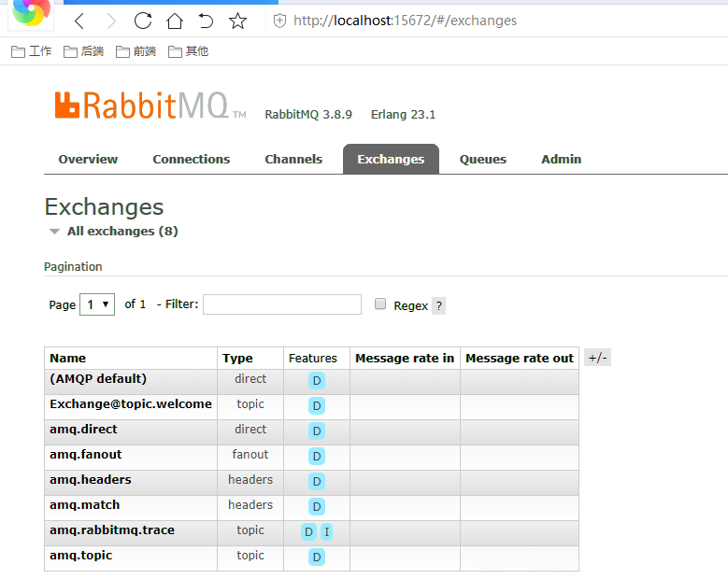
Task: Reload the page with the refresh icon
Action: pyautogui.click(x=143, y=21)
